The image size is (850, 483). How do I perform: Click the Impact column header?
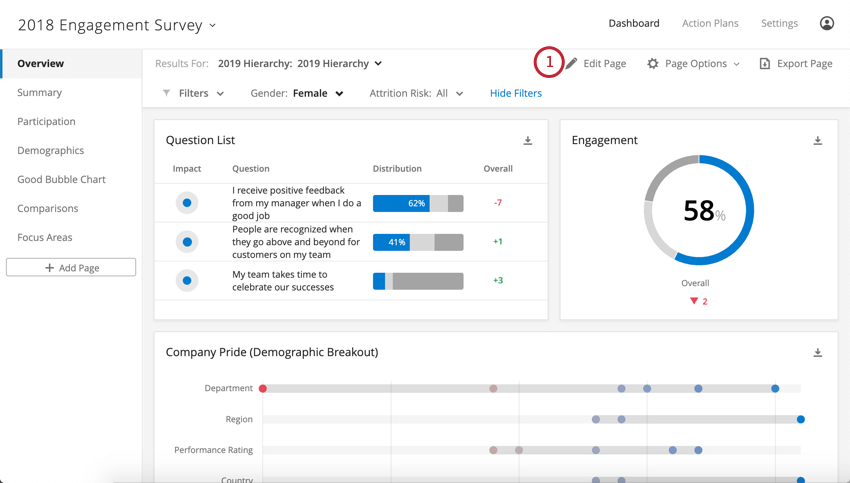(186, 169)
